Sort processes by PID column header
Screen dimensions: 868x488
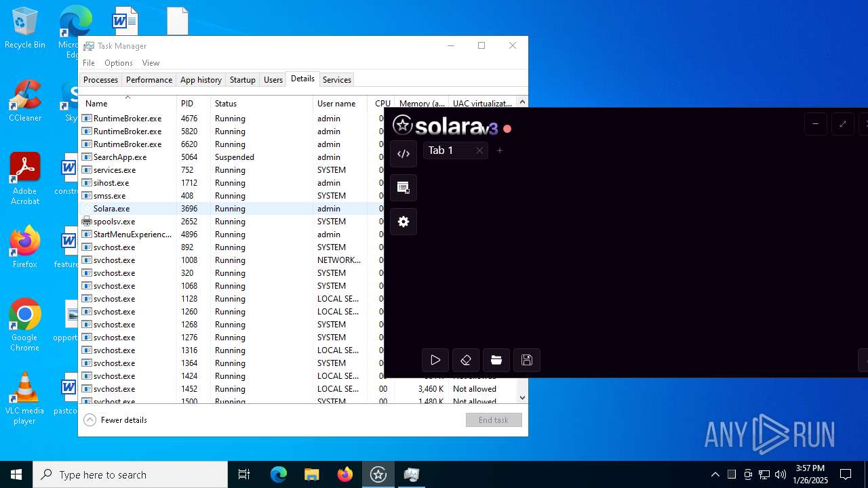point(193,103)
